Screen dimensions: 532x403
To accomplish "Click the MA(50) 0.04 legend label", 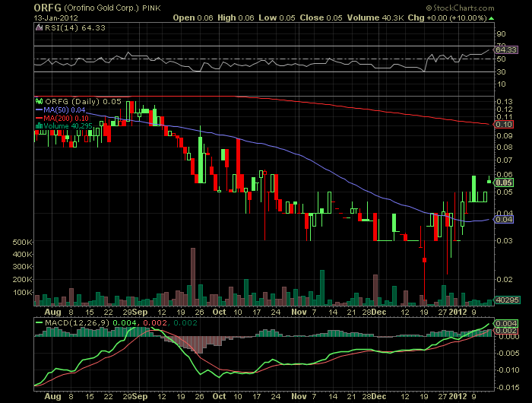I will click(65, 110).
